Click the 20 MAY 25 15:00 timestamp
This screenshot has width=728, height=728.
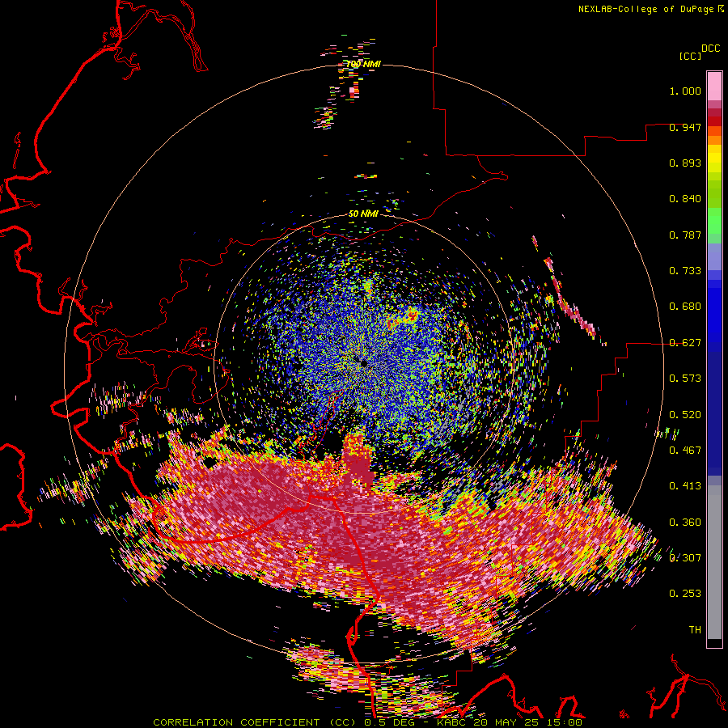(527, 722)
